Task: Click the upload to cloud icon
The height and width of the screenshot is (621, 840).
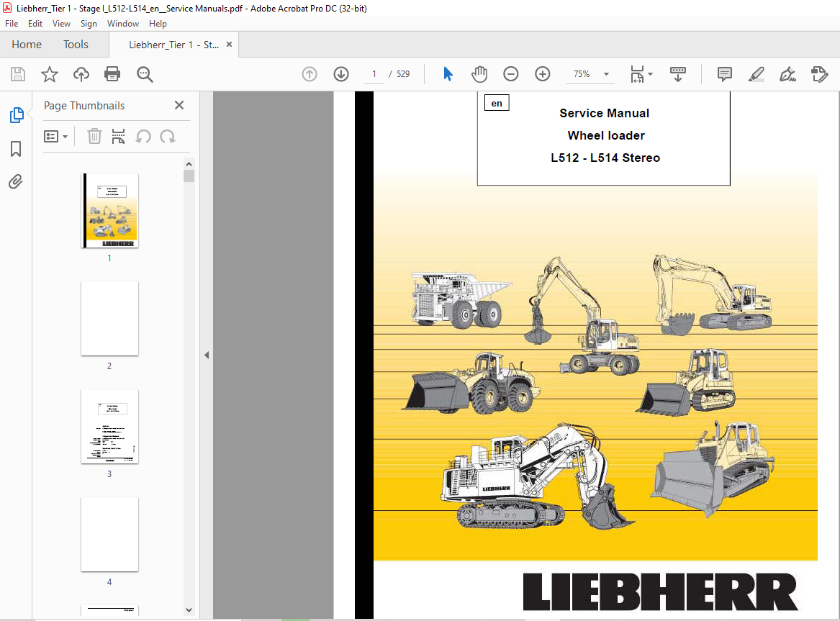Action: [81, 74]
